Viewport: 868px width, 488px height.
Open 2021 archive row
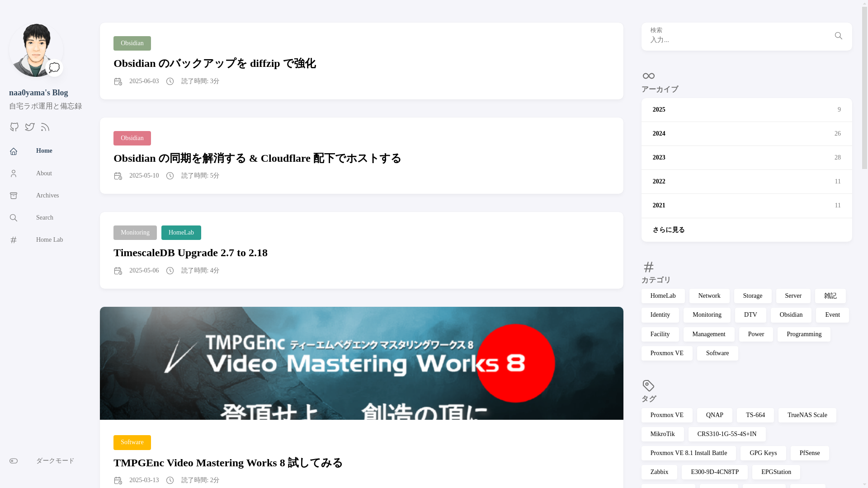coord(746,206)
